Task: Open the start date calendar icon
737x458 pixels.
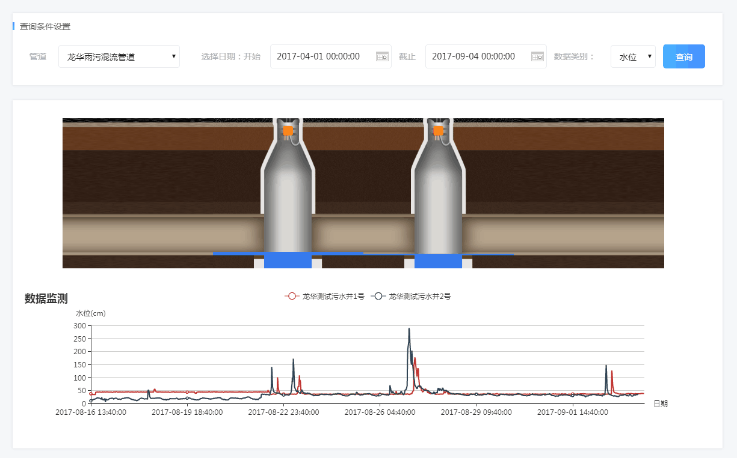Action: pos(383,56)
